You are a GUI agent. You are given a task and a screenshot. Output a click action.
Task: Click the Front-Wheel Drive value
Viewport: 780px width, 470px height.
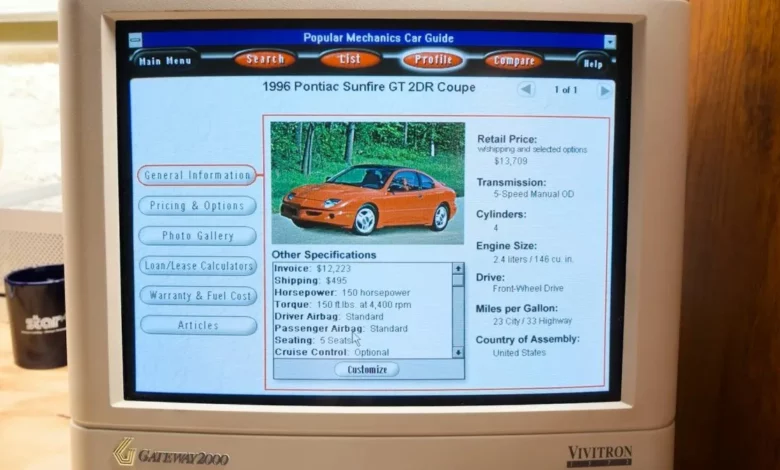(528, 288)
